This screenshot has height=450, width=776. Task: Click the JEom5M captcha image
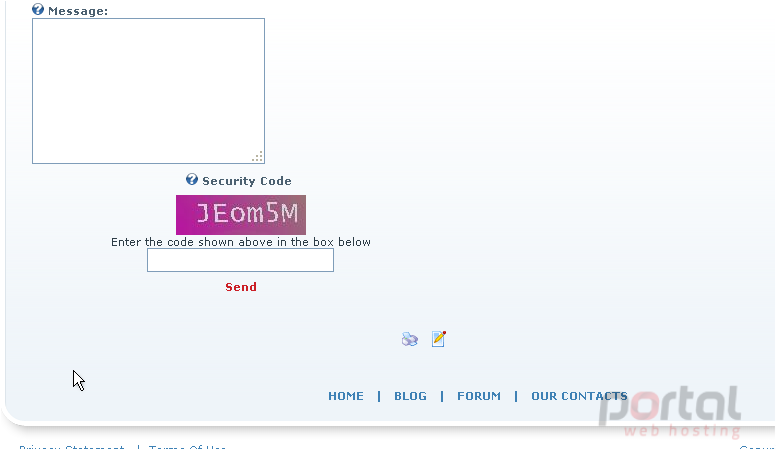pos(241,215)
